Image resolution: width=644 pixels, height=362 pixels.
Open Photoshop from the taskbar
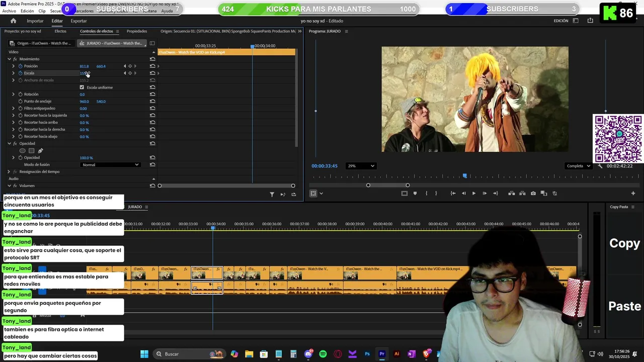[367, 354]
